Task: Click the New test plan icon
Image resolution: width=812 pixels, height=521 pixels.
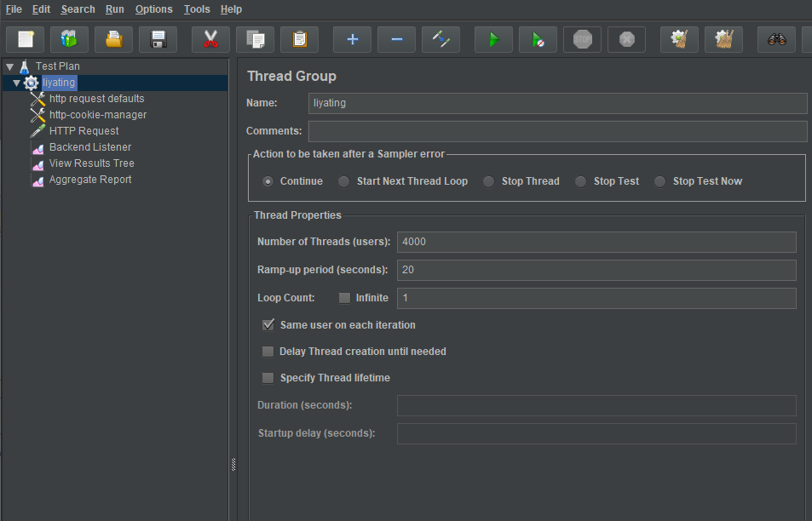Action: [26, 39]
